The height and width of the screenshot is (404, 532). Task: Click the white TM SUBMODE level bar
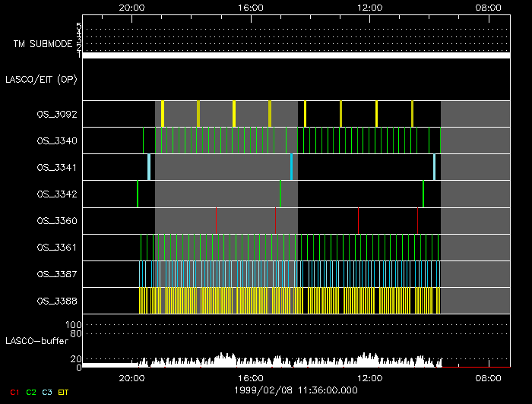coord(295,55)
